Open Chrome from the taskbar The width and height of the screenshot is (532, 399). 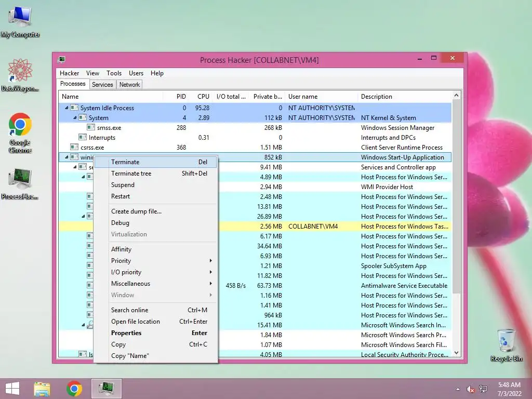74,389
